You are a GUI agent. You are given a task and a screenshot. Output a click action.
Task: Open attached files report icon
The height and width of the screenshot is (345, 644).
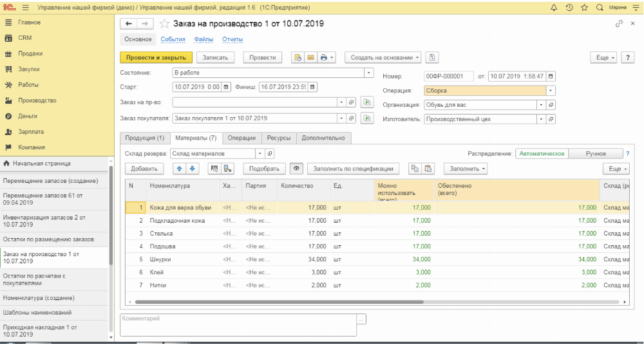[431, 57]
